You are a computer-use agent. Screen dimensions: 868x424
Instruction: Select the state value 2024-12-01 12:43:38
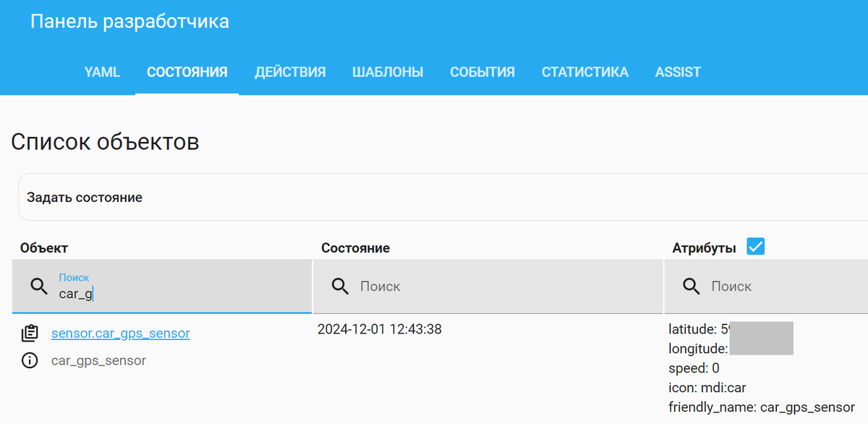point(380,330)
